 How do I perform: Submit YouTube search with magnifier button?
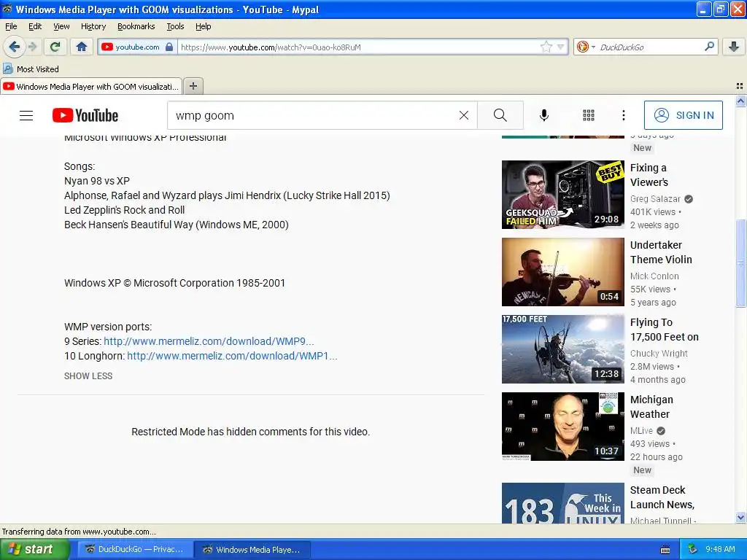coord(500,115)
